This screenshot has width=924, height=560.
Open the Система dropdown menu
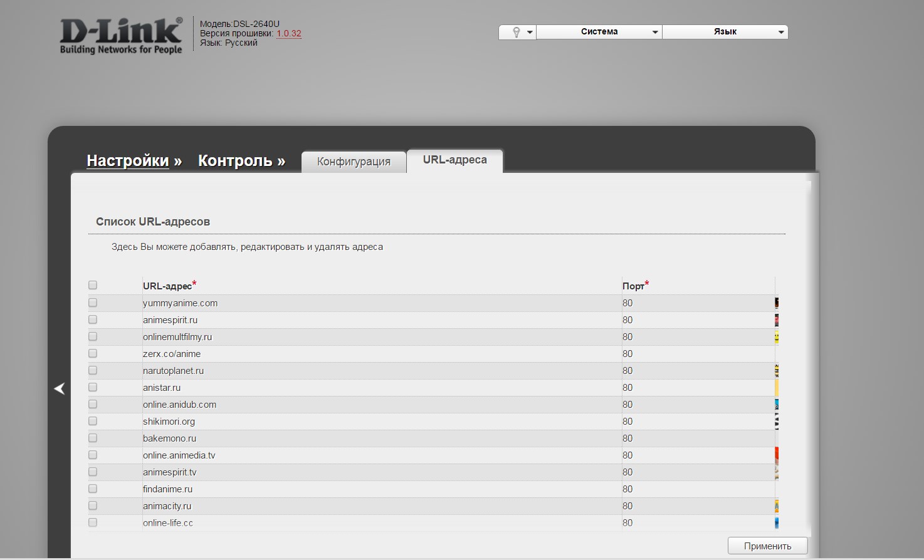pos(599,32)
